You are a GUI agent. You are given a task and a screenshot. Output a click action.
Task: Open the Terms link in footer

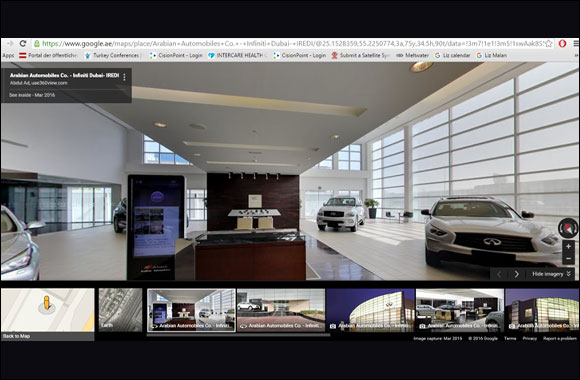click(x=510, y=338)
